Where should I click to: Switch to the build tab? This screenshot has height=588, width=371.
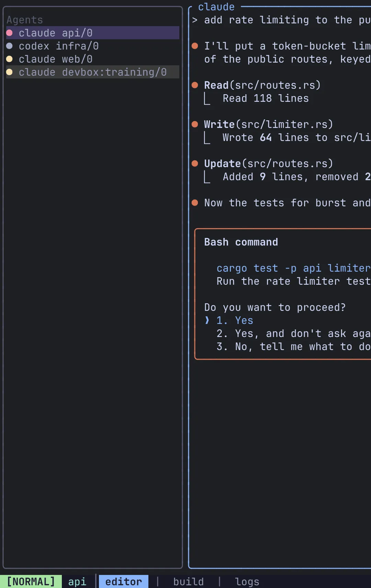(188, 581)
